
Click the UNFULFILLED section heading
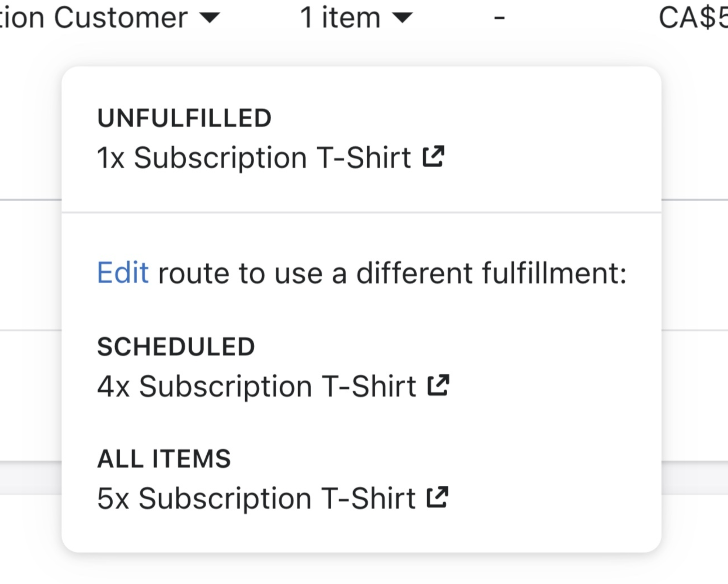(x=184, y=118)
